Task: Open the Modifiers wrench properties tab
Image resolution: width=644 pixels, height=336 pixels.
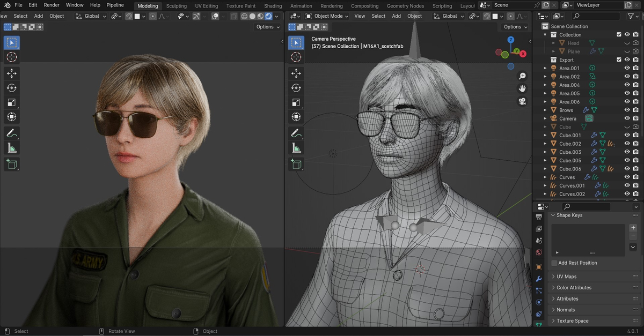Action: pyautogui.click(x=539, y=279)
